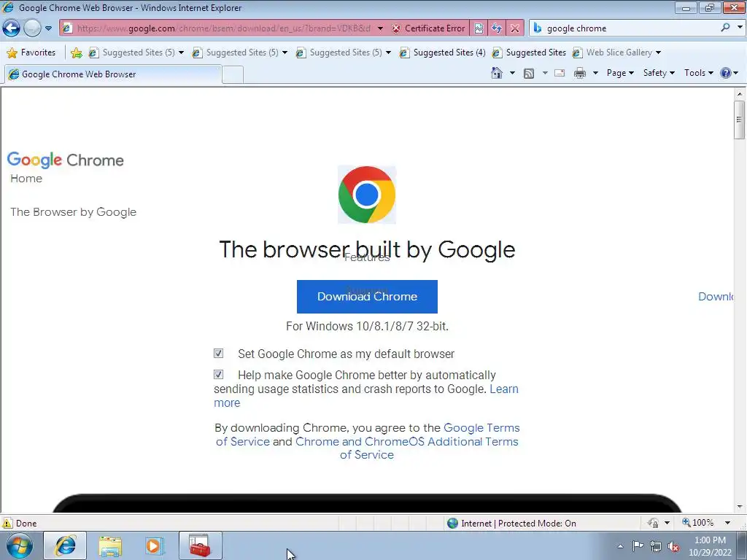
Task: Click the search magnifier icon
Action: 726,28
